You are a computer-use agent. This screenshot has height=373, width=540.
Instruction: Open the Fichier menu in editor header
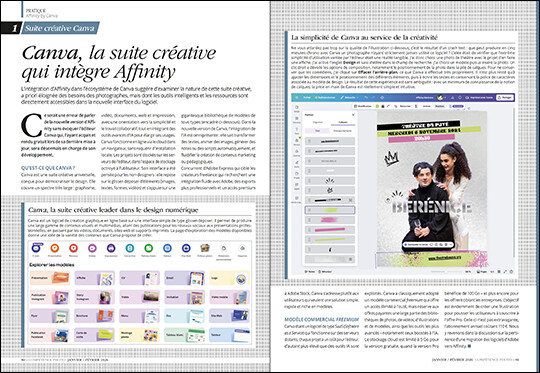pyautogui.click(x=307, y=97)
